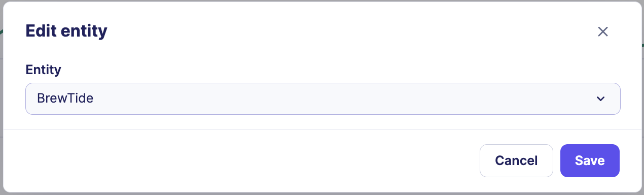Click the white Cancel button beside Save
The height and width of the screenshot is (195, 644).
point(516,160)
